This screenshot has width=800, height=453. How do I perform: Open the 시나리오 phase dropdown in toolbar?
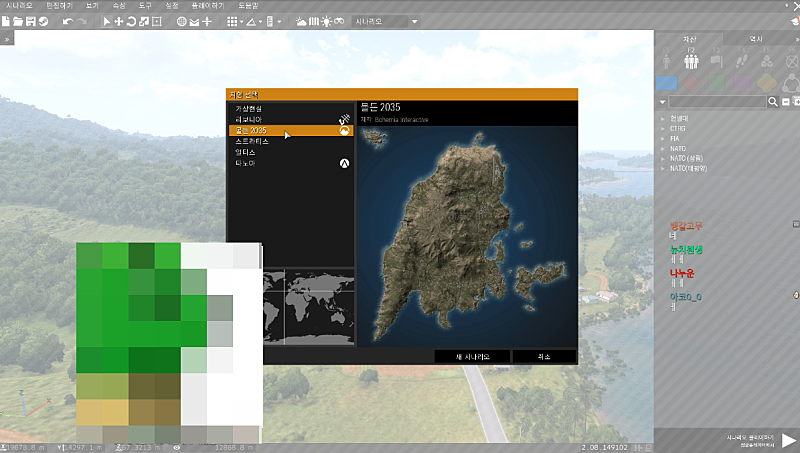point(387,21)
